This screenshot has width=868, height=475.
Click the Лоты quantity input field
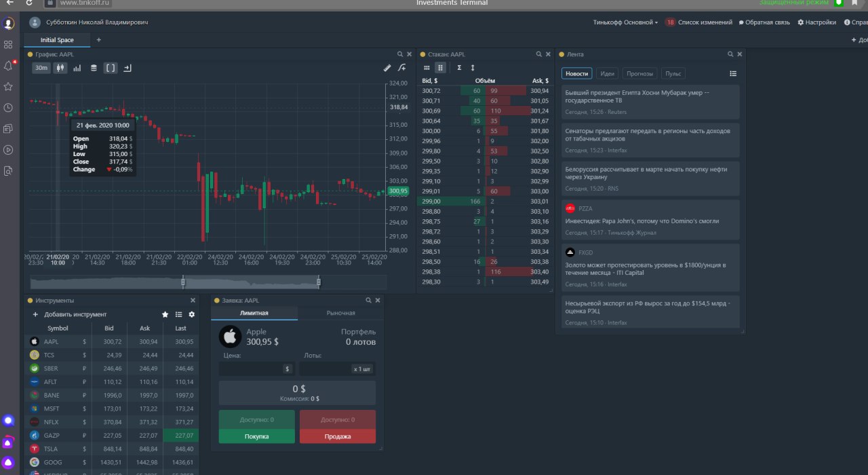click(x=337, y=369)
